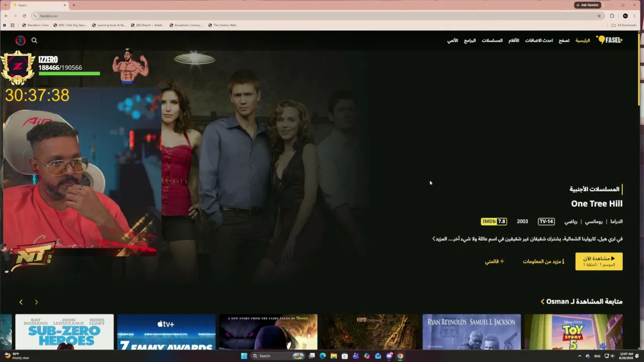Screen dimensions: 644x362
Task: Open The Useless Web bookmark
Action: click(x=222, y=25)
